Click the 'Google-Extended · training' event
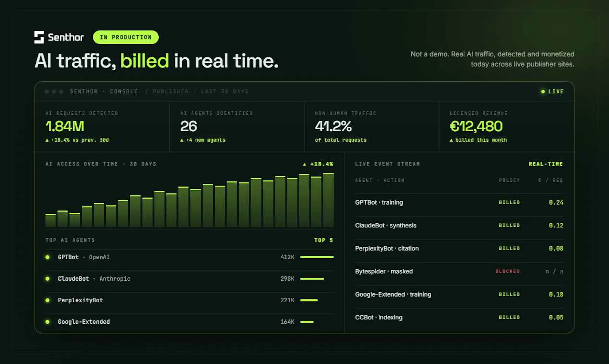Image resolution: width=609 pixels, height=364 pixels. tap(393, 294)
